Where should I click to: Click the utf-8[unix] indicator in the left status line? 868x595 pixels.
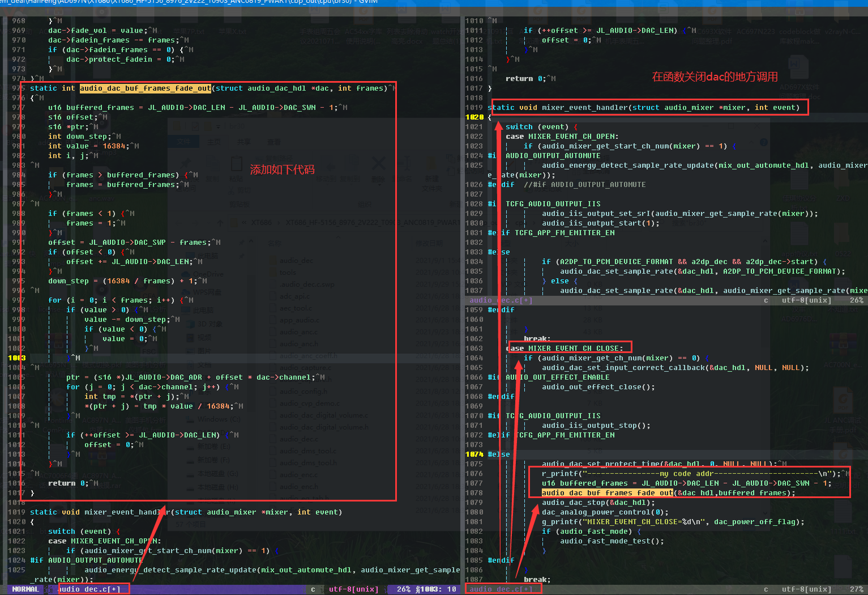[354, 589]
